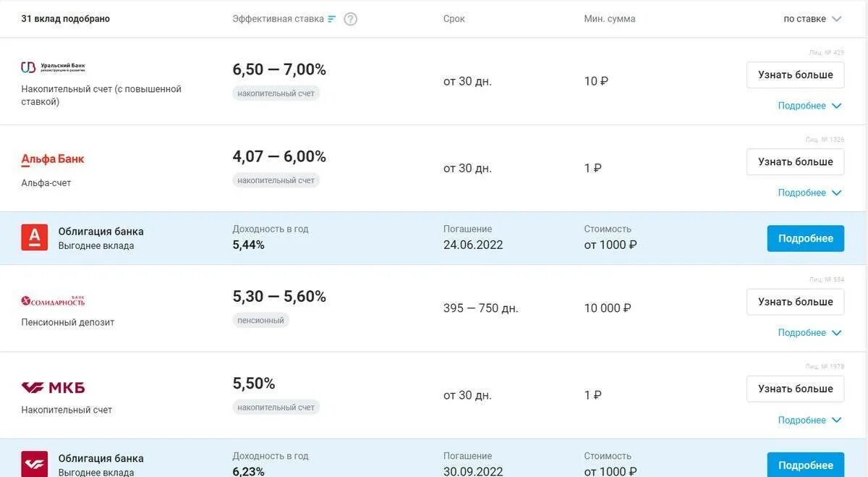Click the Солидарность bank logo
This screenshot has width=868, height=477.
[x=53, y=300]
